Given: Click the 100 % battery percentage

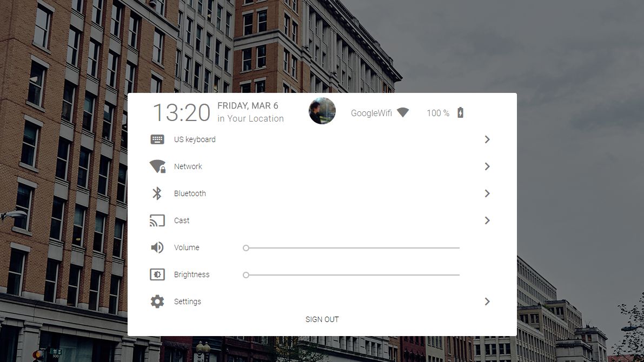Looking at the screenshot, I should tap(438, 113).
